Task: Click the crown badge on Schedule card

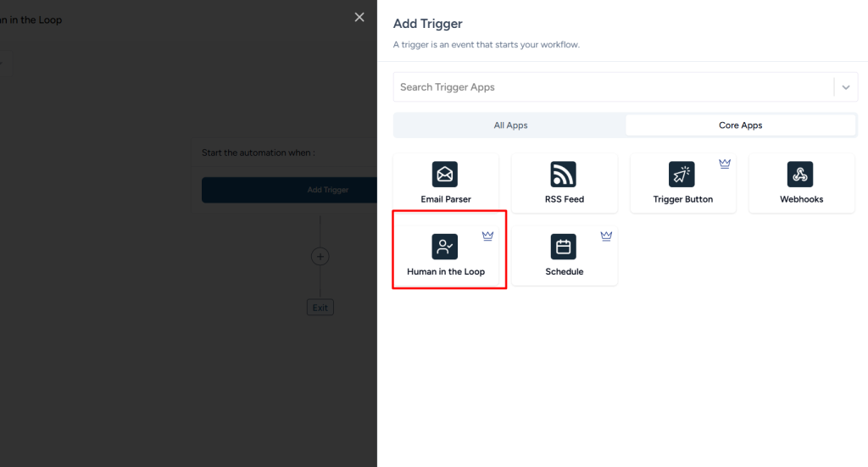Action: coord(606,236)
